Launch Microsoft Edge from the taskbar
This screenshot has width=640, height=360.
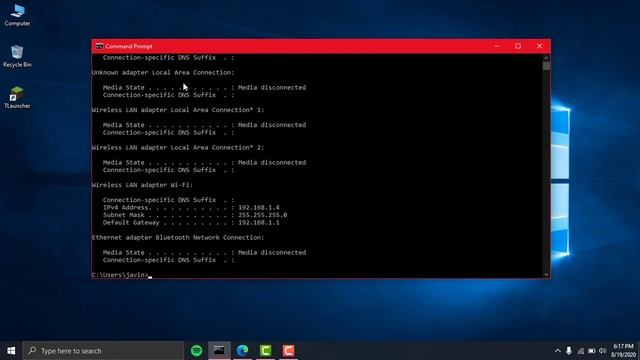tap(242, 351)
